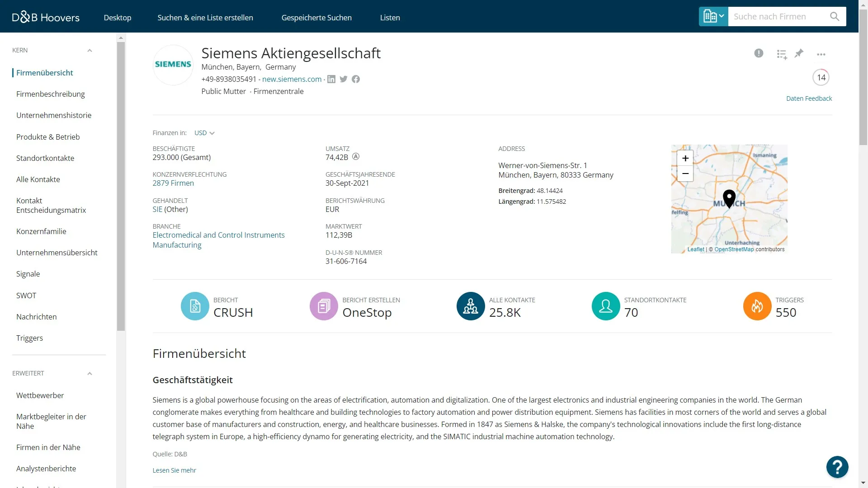This screenshot has width=868, height=488.
Task: Open the CRUSH report icon
Action: tap(195, 306)
